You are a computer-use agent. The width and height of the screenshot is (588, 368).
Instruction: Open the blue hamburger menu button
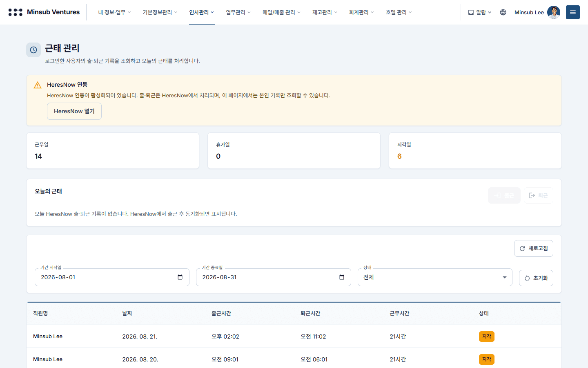click(573, 12)
